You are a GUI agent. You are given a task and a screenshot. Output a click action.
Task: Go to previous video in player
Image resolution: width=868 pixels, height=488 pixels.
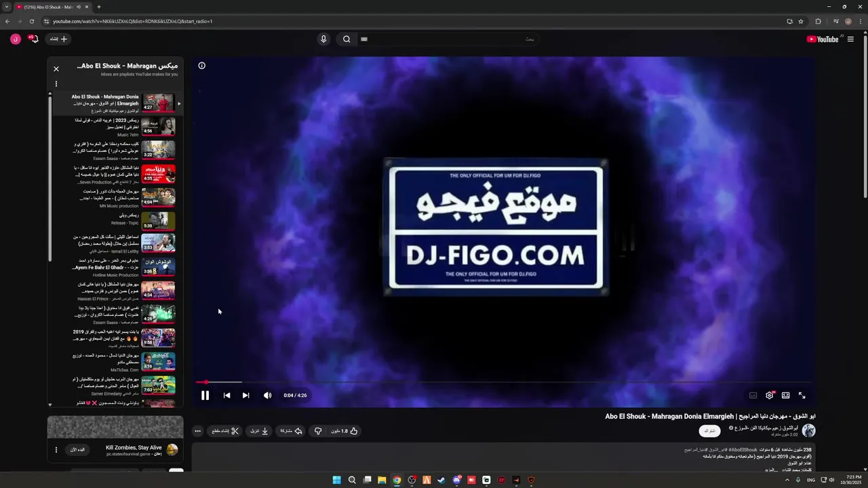[x=226, y=395]
